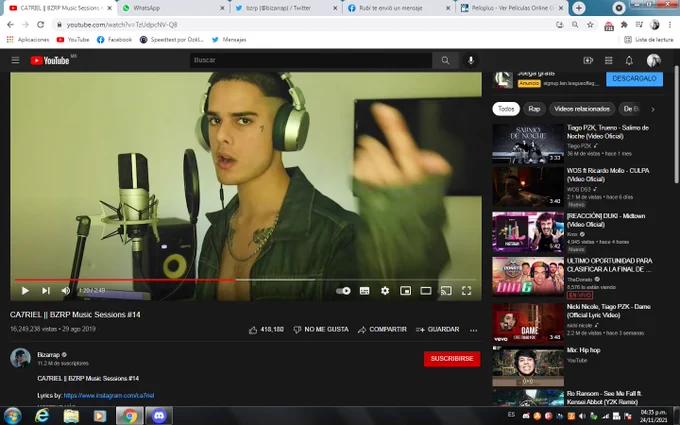
Task: Open the instagram.com/ca7riel link
Action: [x=109, y=395]
